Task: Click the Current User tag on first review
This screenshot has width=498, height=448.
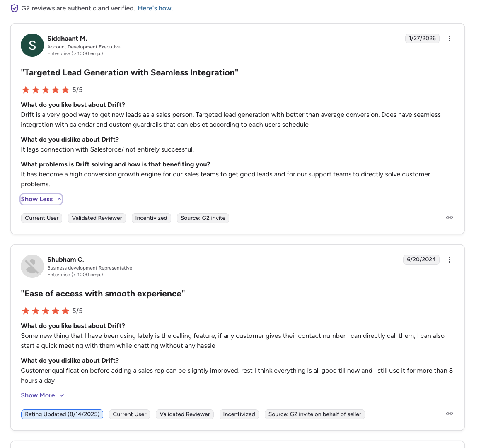Action: [x=41, y=218]
